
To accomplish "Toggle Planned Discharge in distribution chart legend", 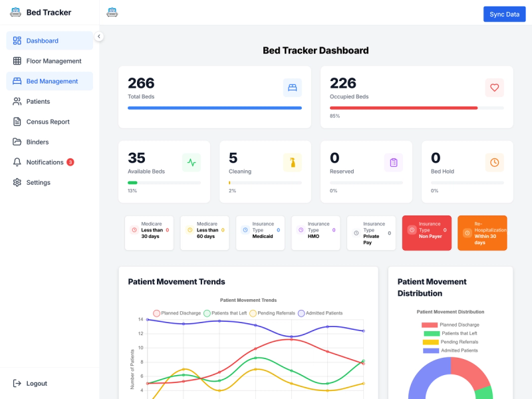I will click(x=450, y=325).
